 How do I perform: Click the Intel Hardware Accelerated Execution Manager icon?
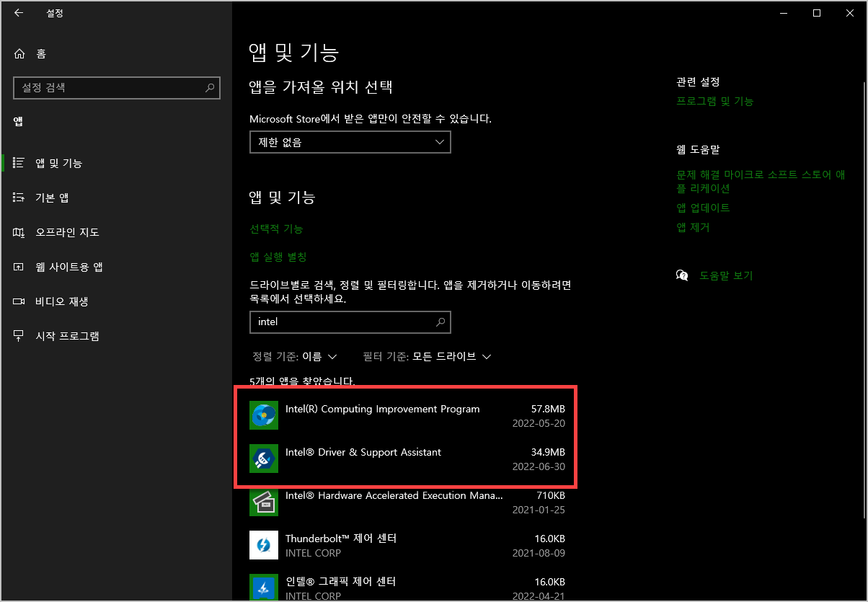tap(263, 502)
